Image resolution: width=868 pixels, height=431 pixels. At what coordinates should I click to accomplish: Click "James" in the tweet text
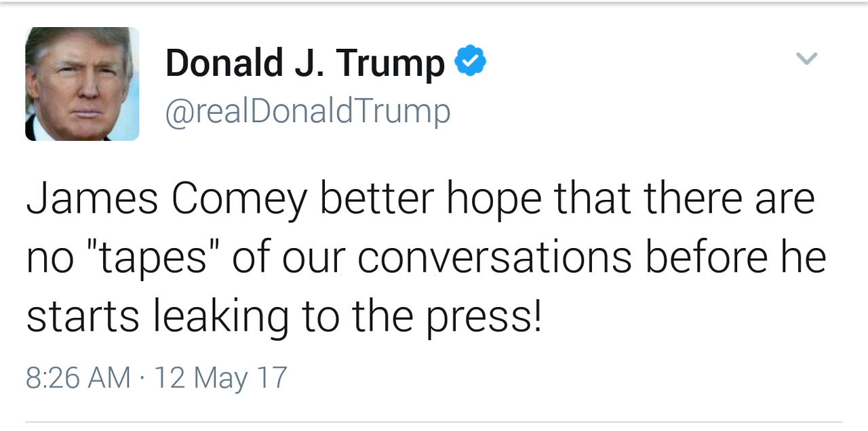coord(92,199)
